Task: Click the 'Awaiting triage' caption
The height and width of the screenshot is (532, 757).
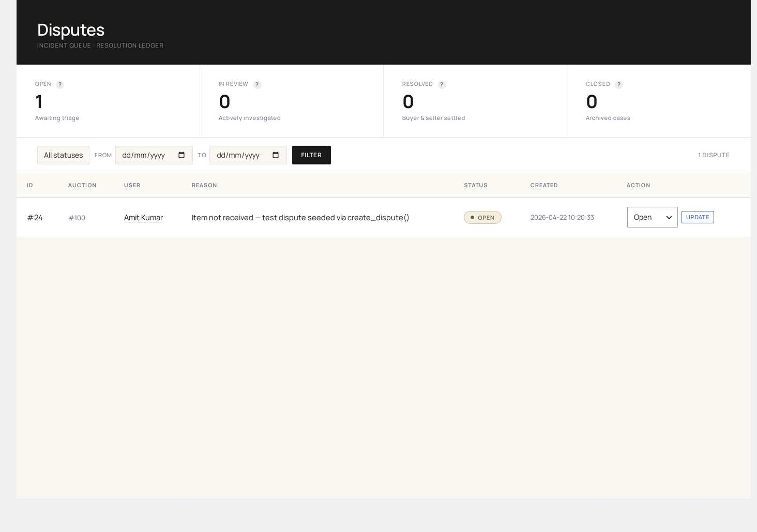Action: click(x=57, y=118)
